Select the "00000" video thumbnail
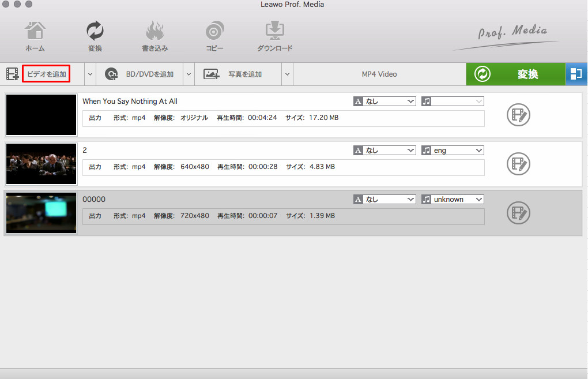 pos(41,213)
